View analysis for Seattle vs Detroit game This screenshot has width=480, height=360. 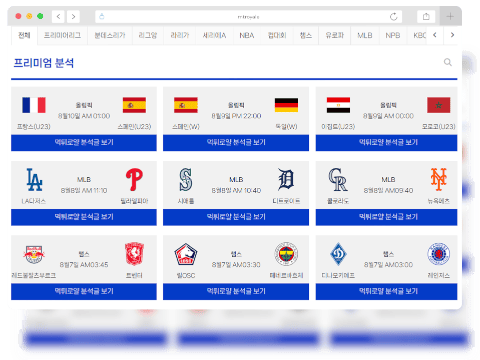pos(236,217)
